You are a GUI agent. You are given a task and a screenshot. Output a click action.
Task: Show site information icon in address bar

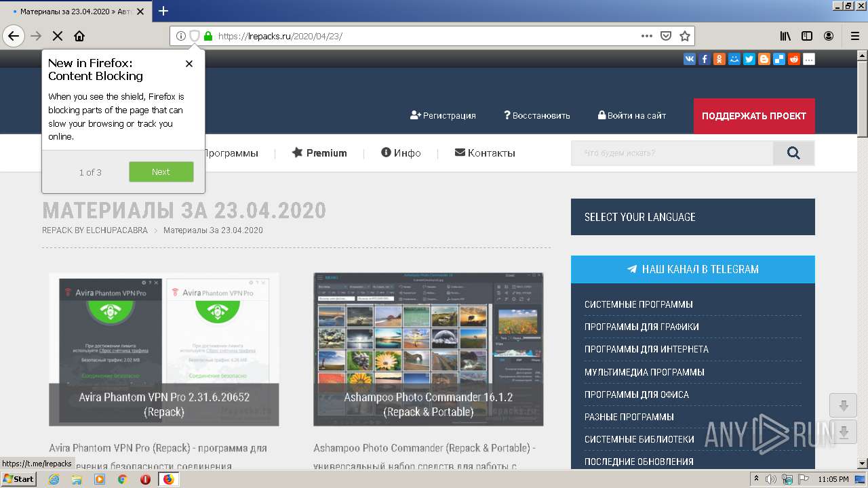coord(180,36)
